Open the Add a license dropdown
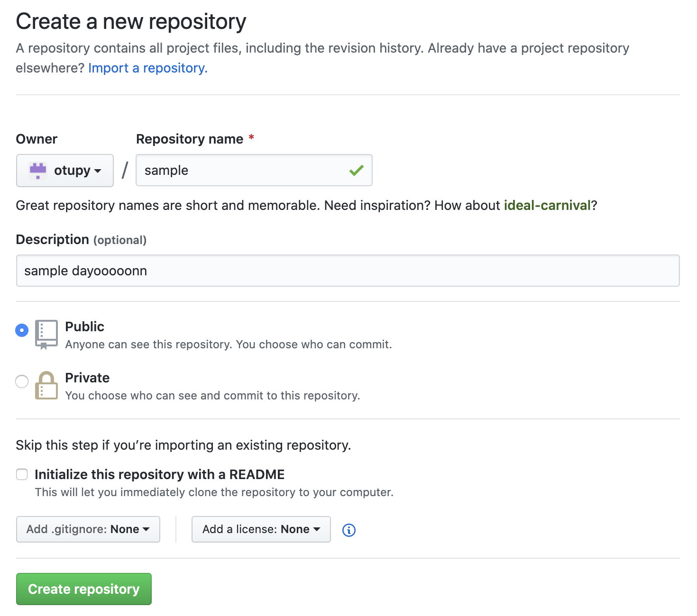Viewport: 697px width, 616px height. pos(261,529)
